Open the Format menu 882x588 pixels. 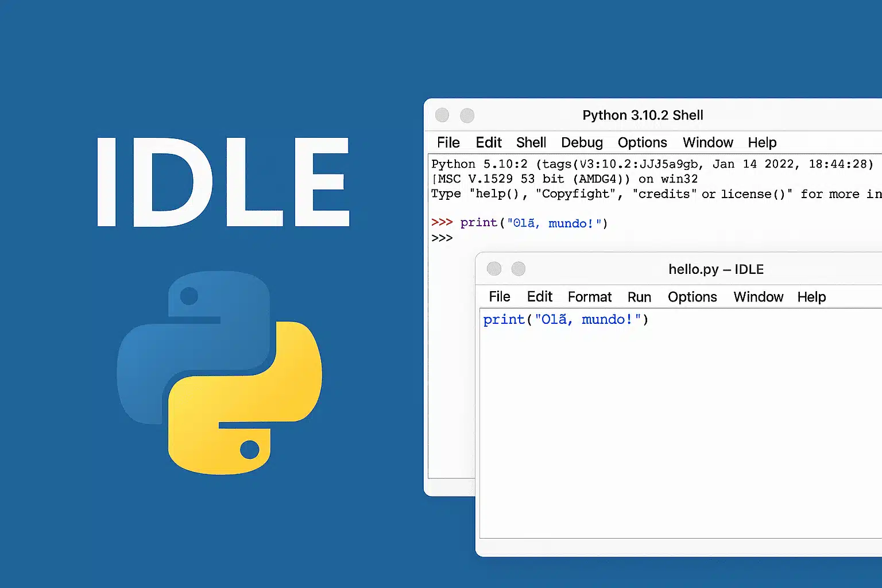tap(590, 297)
